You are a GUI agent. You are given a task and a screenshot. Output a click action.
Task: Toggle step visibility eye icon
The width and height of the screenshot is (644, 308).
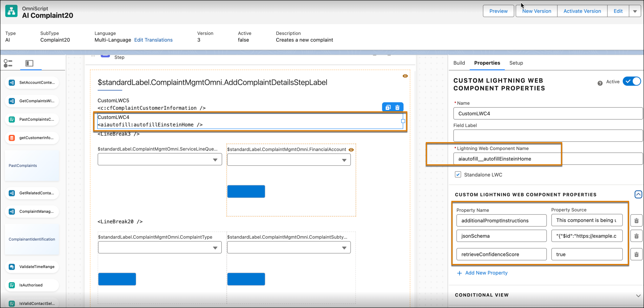(405, 76)
